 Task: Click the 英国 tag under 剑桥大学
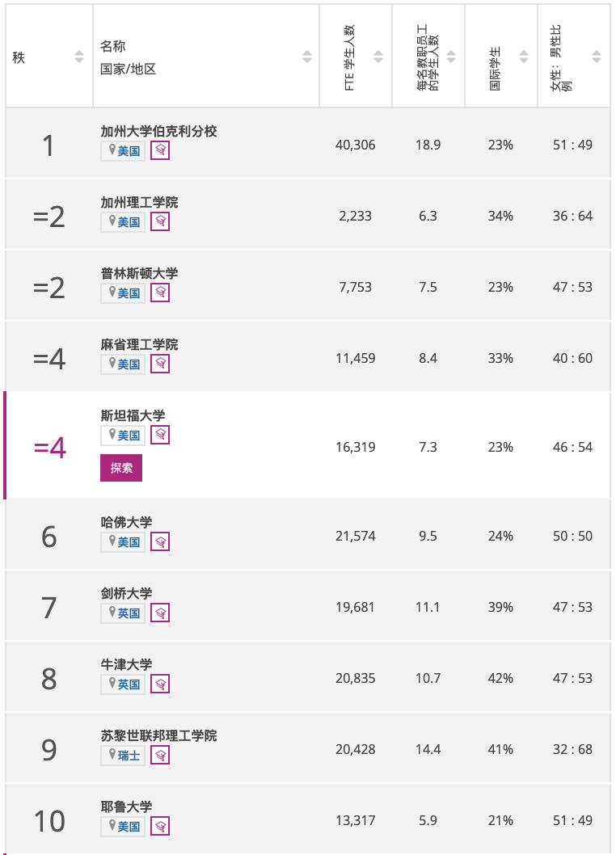pos(123,613)
